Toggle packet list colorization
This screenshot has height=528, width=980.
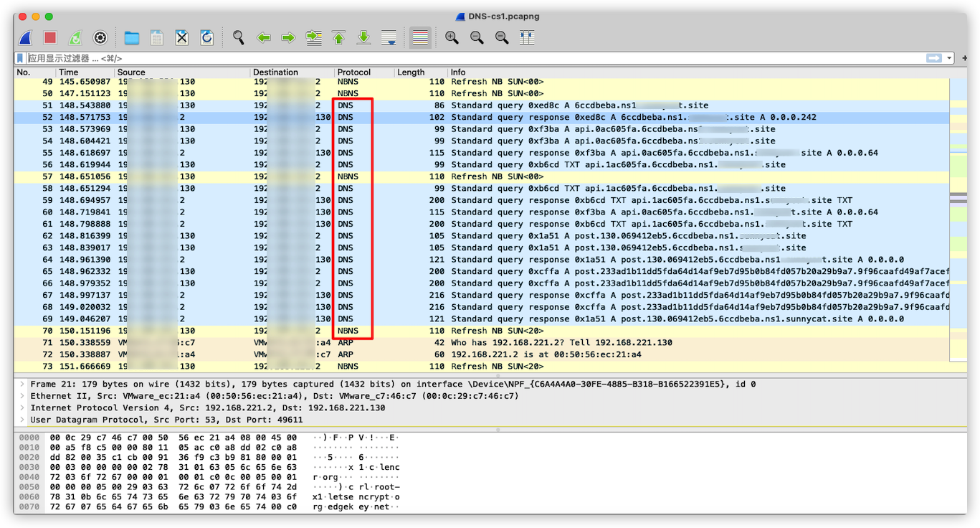point(420,37)
